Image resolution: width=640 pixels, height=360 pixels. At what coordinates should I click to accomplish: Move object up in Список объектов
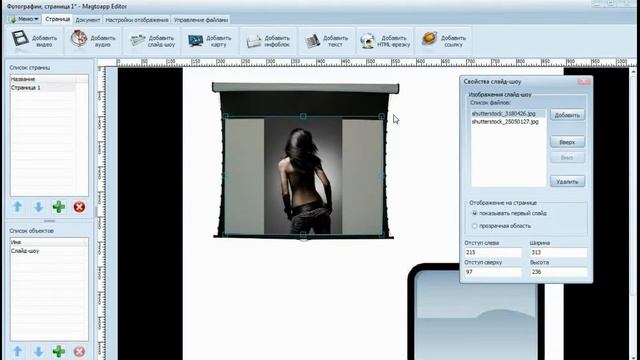pos(18,351)
